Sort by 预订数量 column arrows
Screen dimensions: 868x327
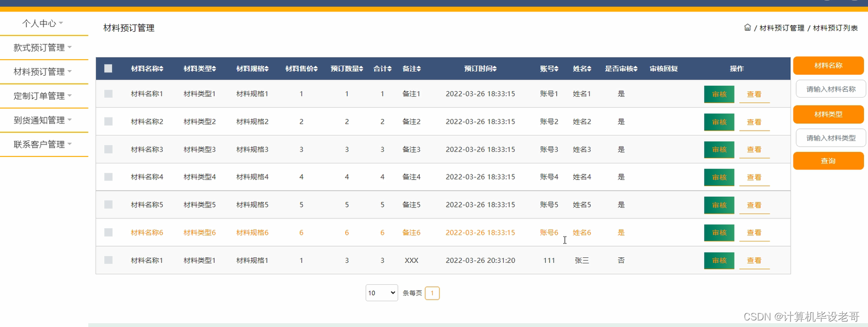(361, 69)
